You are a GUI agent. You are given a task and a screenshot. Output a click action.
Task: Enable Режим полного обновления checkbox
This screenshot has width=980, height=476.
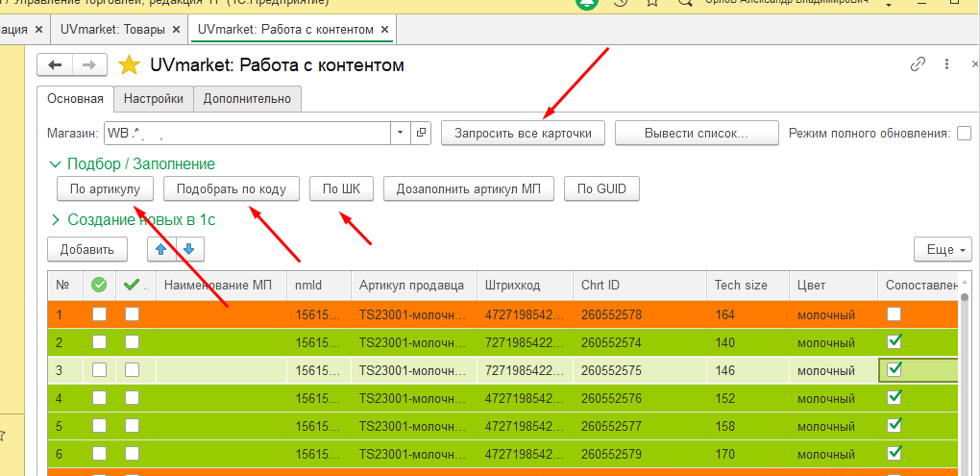965,134
